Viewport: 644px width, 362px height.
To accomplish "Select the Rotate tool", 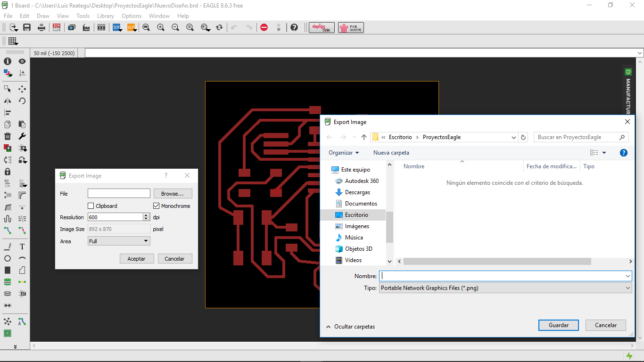I will pos(22,101).
